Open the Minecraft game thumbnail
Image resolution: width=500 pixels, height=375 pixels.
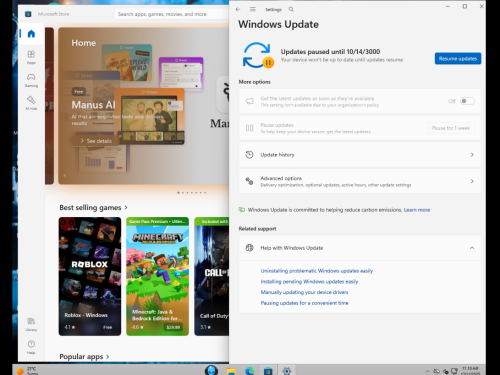157,276
